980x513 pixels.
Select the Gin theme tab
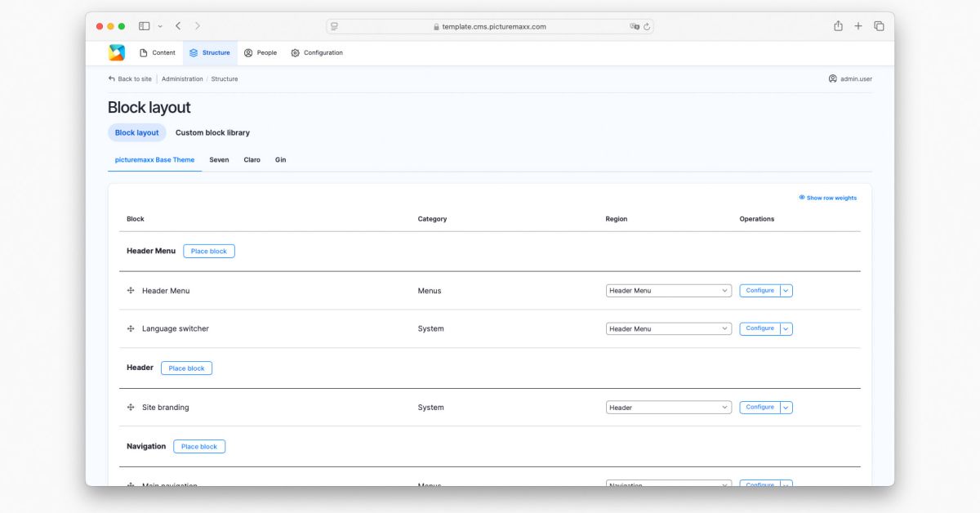tap(280, 160)
